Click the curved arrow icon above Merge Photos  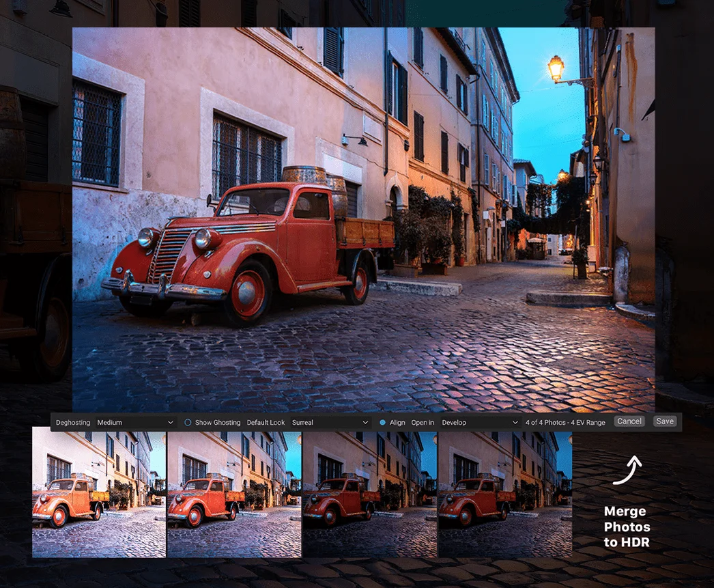point(627,470)
